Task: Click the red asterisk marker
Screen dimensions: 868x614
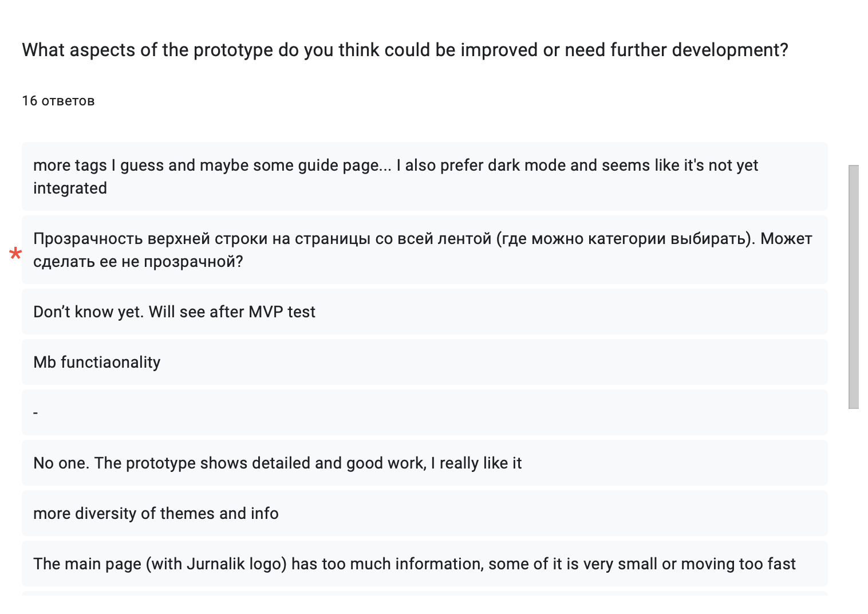Action: [x=15, y=254]
